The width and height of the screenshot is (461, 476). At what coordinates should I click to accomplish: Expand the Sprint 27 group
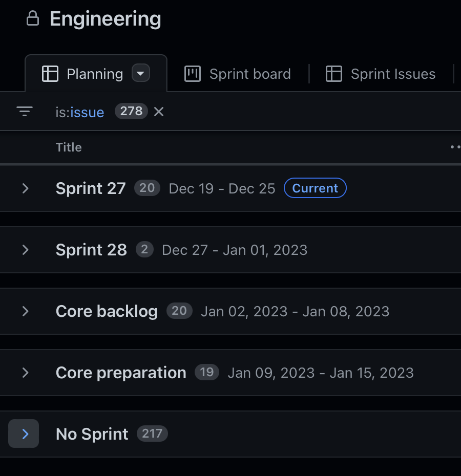[25, 188]
